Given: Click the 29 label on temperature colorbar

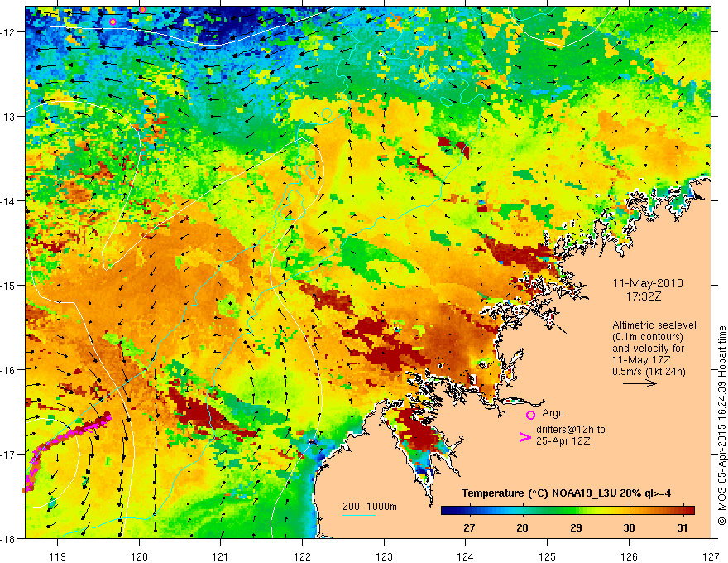Looking at the screenshot, I should [576, 527].
